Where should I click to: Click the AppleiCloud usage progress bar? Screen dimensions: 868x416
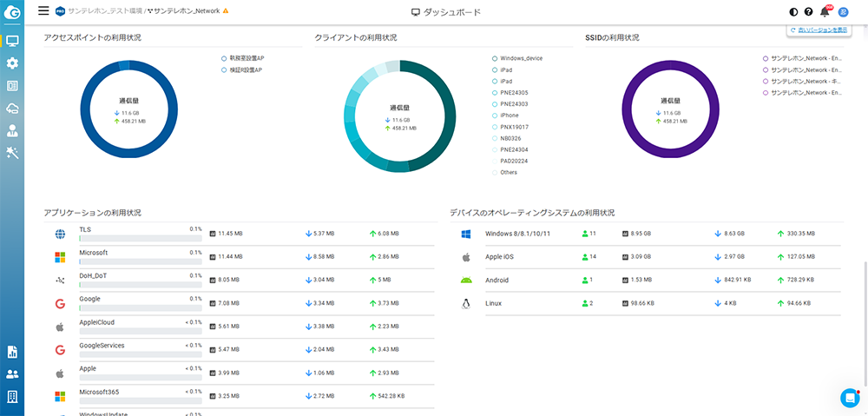pos(141,331)
